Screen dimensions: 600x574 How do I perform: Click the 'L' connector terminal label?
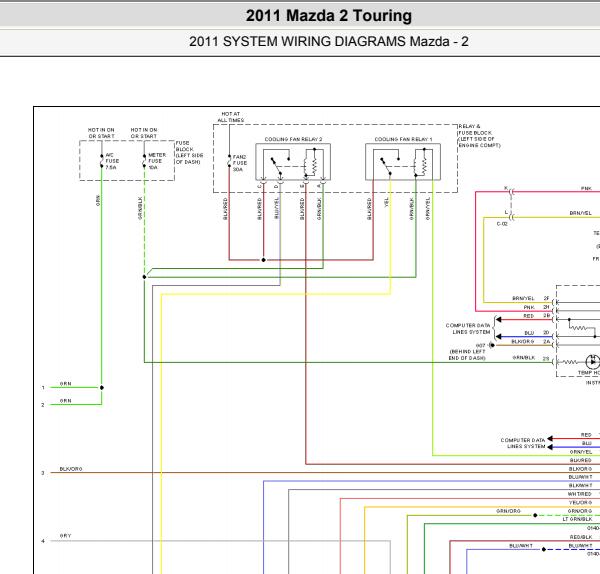[x=506, y=212]
